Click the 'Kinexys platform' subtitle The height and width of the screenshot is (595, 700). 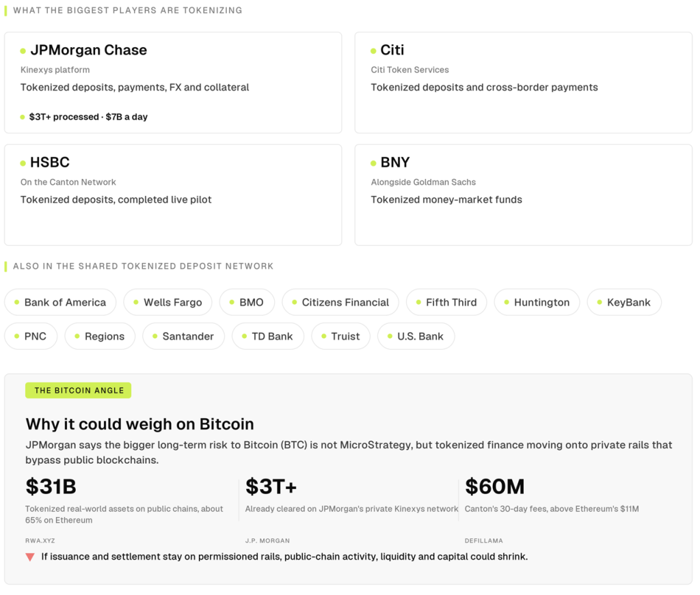[x=55, y=70]
